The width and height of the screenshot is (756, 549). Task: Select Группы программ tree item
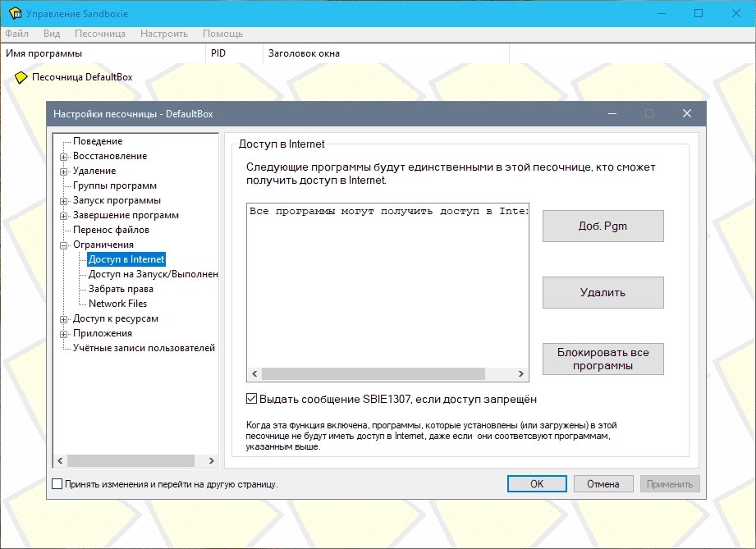(115, 185)
